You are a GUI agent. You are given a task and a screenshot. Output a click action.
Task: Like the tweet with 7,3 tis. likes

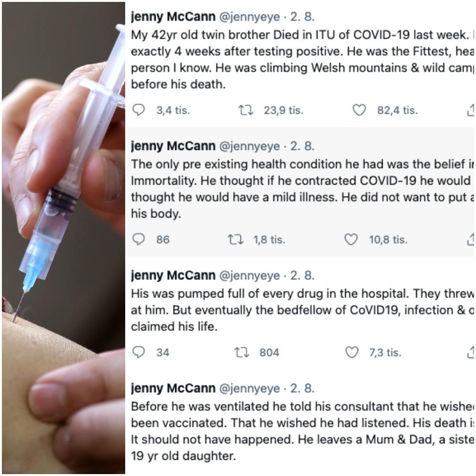pyautogui.click(x=351, y=352)
